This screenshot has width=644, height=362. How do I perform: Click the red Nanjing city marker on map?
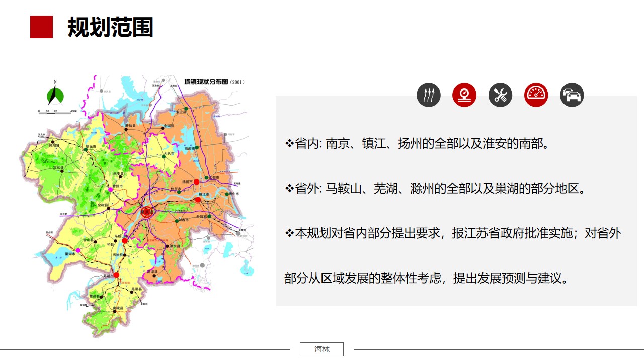pos(146,212)
